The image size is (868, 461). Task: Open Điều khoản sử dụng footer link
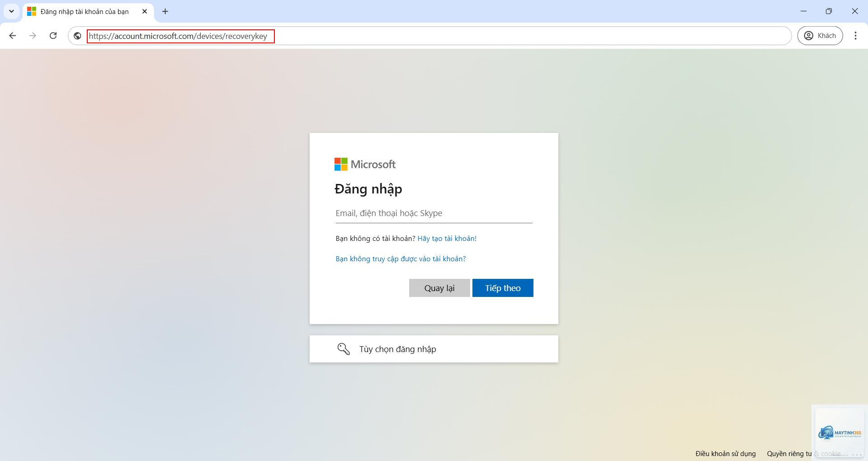[726, 453]
